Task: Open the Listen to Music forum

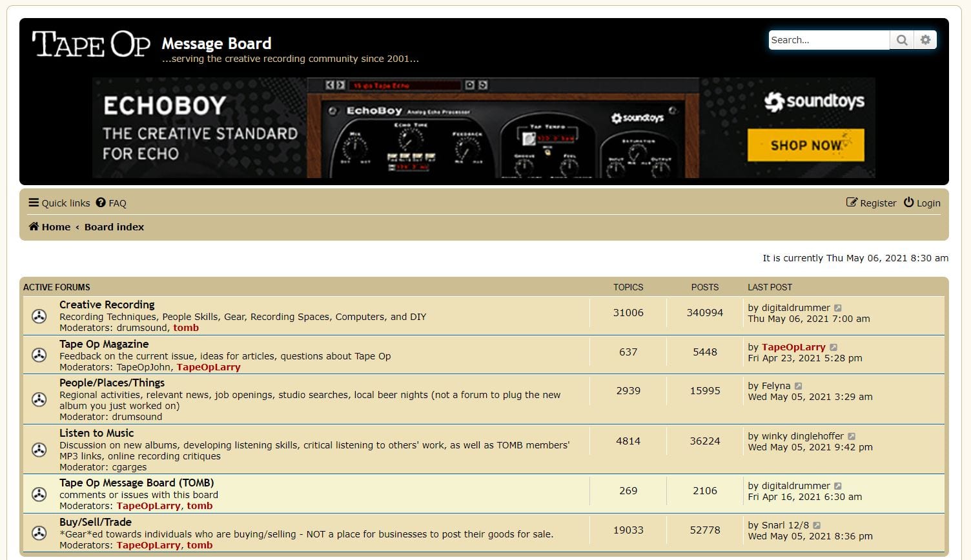Action: point(97,433)
